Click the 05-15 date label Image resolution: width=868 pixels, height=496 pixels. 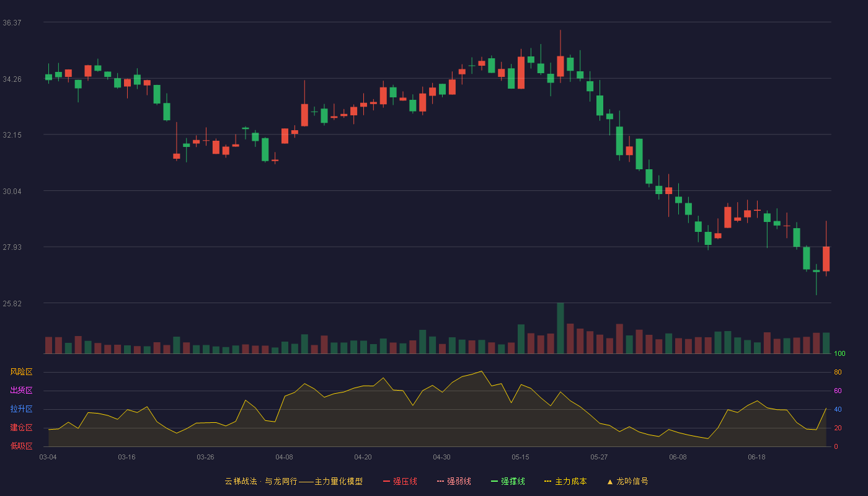(520, 457)
